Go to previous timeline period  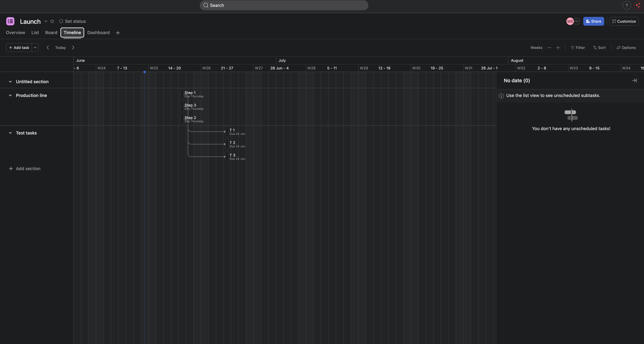pyautogui.click(x=48, y=48)
